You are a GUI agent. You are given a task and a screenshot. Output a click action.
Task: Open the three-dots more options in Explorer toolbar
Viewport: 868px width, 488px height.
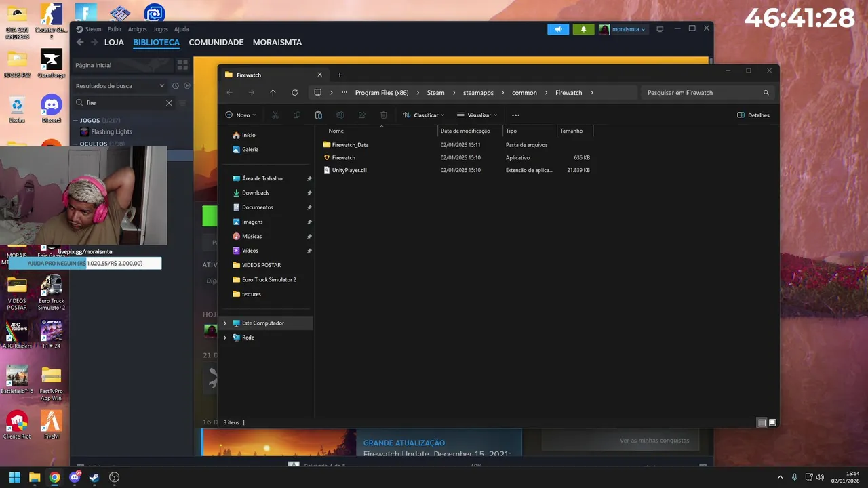515,115
